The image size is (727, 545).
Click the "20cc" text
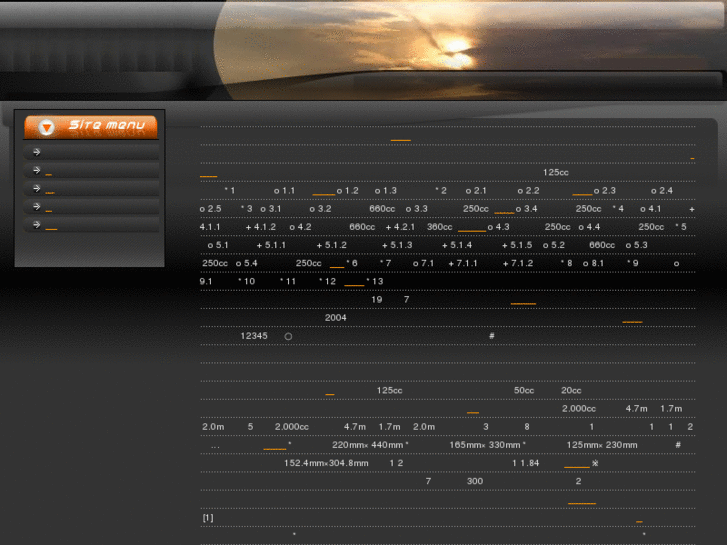coord(571,391)
